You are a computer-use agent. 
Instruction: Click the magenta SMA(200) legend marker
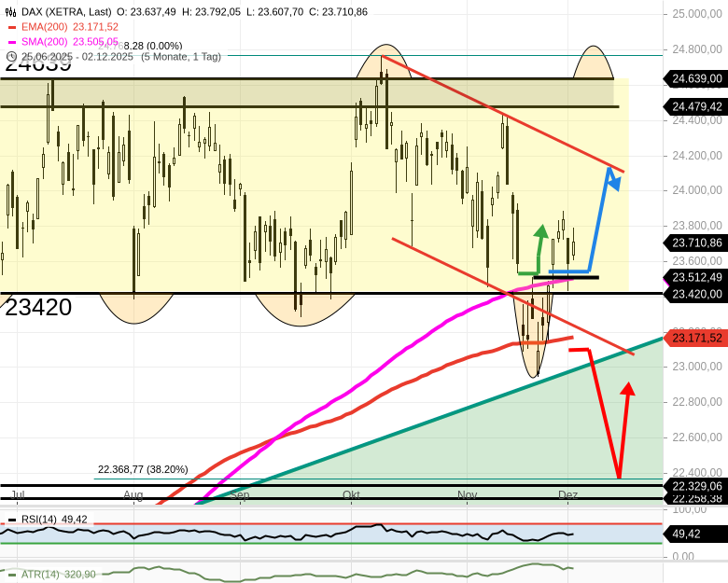[12, 42]
